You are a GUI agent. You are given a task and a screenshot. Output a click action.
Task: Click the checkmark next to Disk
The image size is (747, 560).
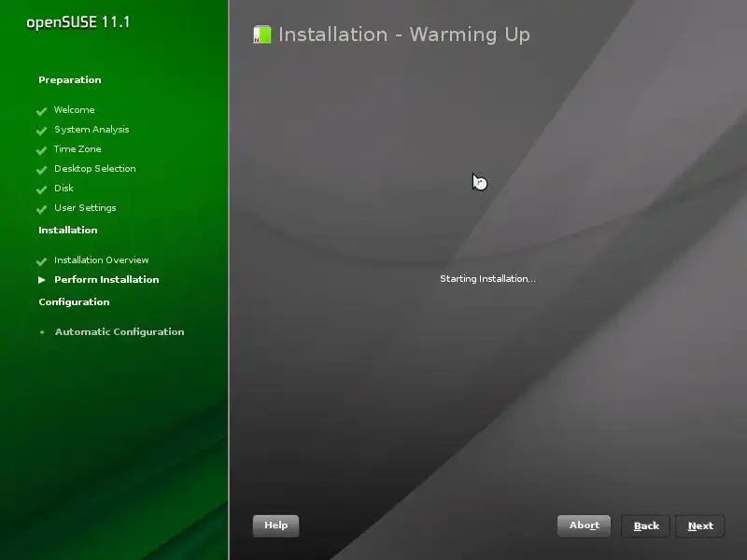(x=41, y=189)
